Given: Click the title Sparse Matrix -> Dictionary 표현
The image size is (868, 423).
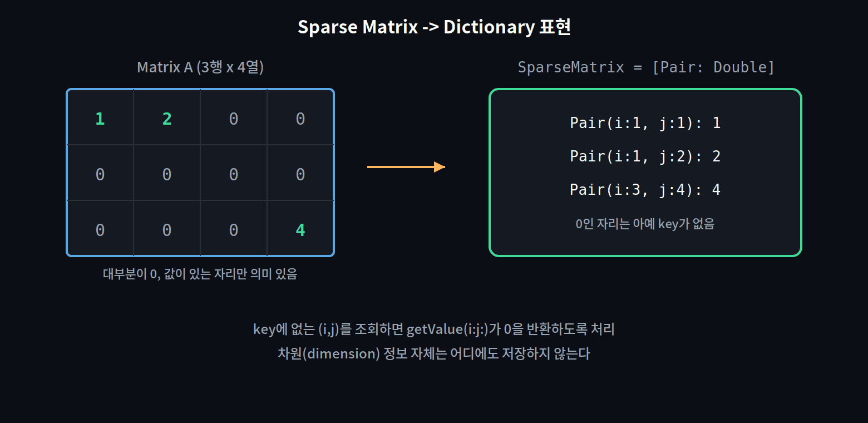Looking at the screenshot, I should (434, 27).
